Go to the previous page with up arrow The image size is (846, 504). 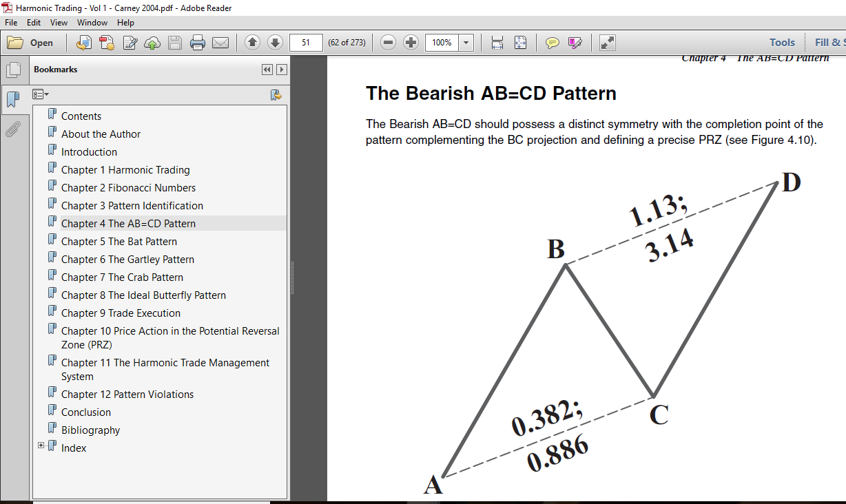click(252, 43)
